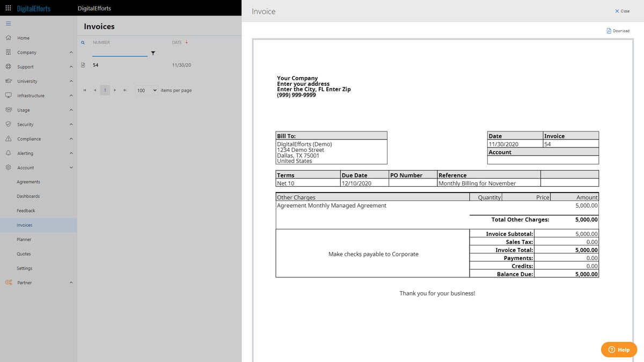
Task: Toggle the DATE sort direction arrow
Action: [186, 42]
